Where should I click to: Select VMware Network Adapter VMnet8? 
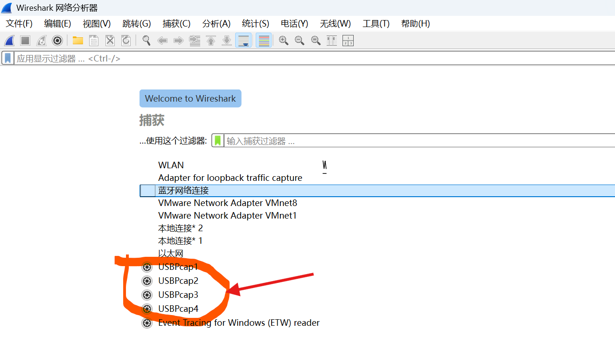coord(228,203)
